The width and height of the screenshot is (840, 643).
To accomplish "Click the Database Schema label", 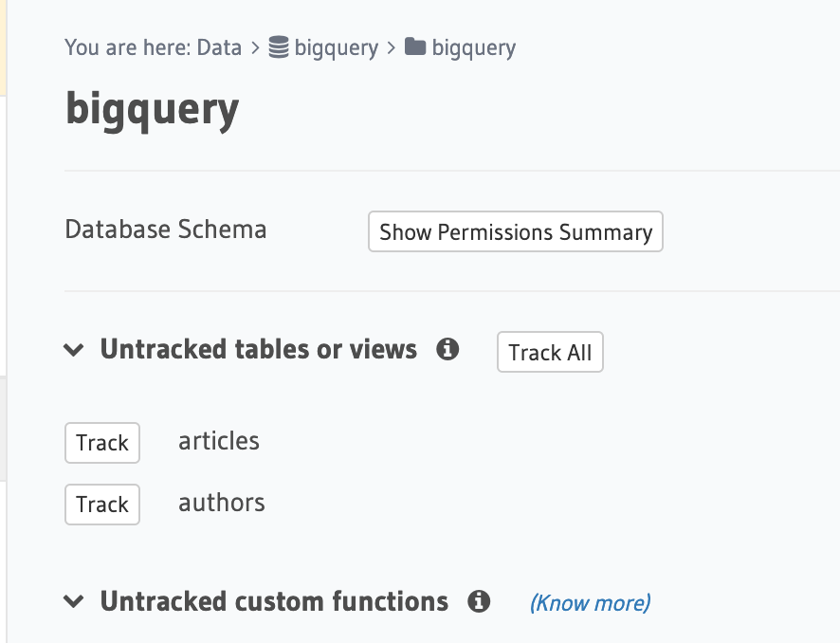I will pos(166,230).
